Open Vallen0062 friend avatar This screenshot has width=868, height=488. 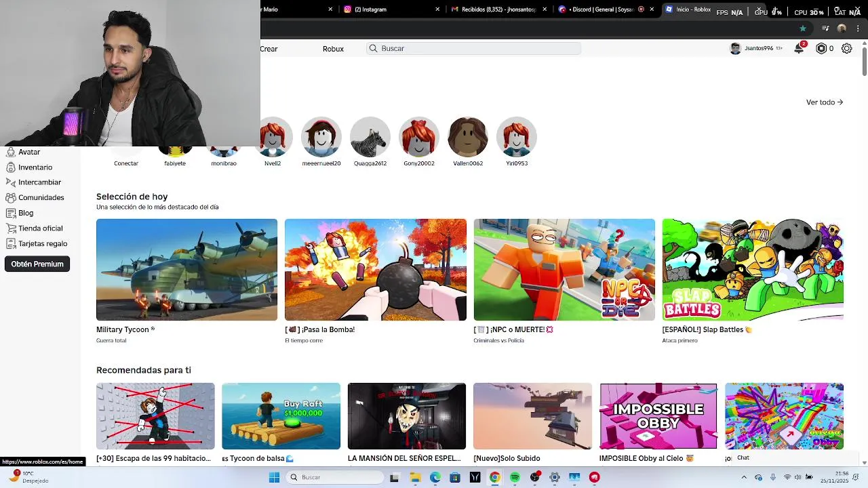click(468, 137)
